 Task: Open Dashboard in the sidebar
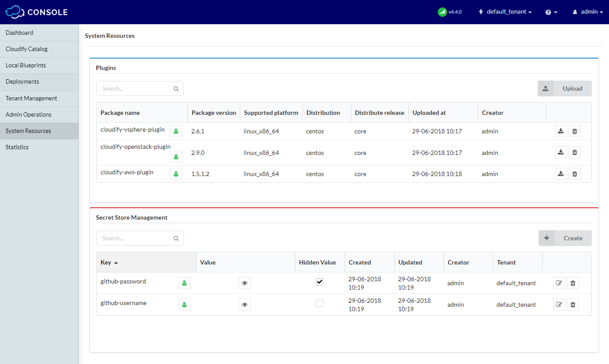39,33
